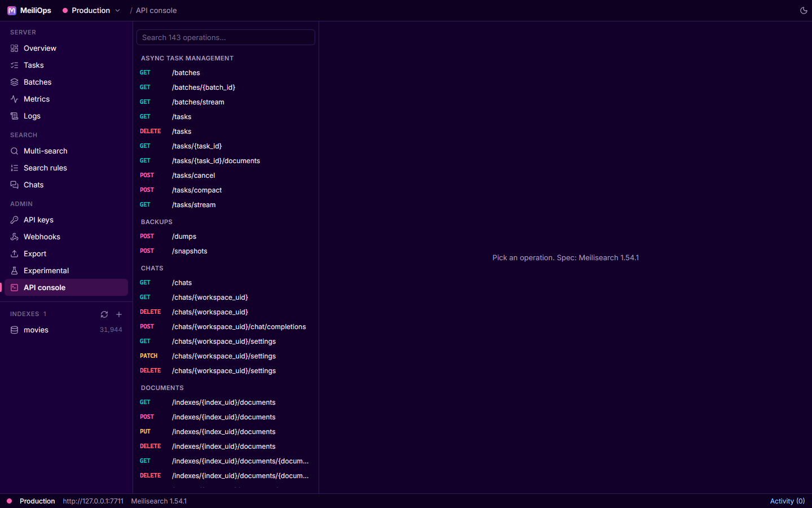Open Search rules icon in sidebar
This screenshot has width=812, height=508.
pos(15,168)
